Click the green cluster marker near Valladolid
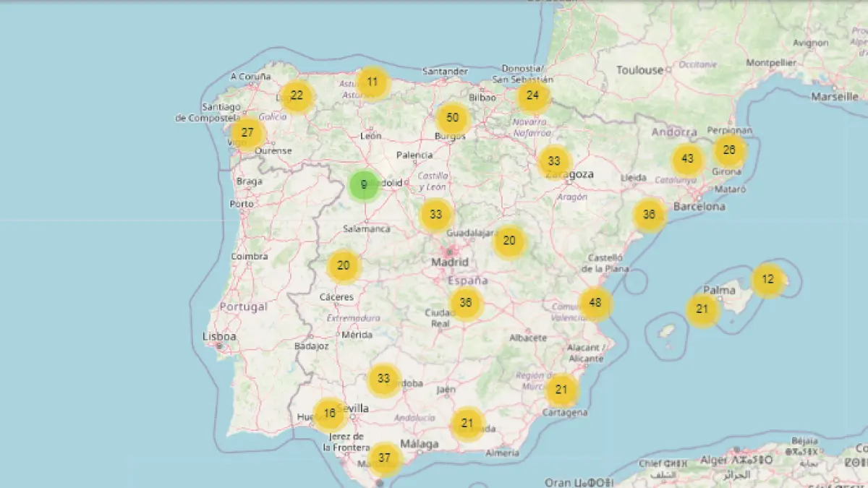The image size is (868, 488). coord(364,185)
